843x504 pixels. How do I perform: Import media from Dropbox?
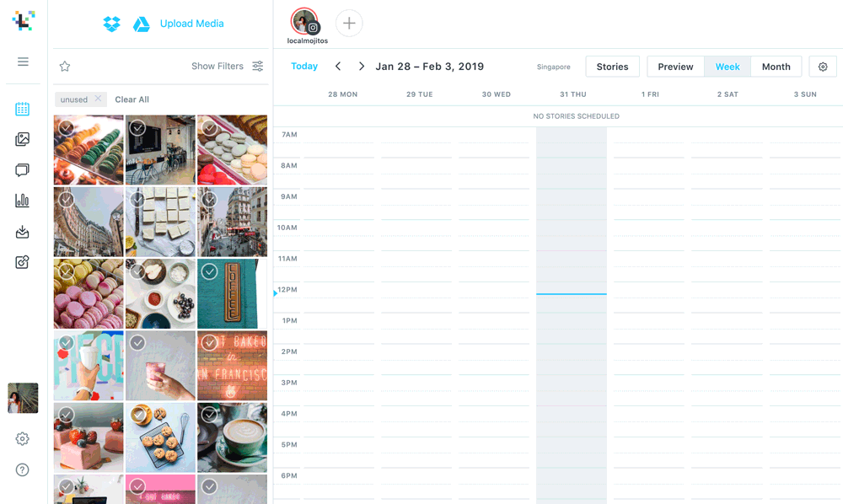pos(112,24)
